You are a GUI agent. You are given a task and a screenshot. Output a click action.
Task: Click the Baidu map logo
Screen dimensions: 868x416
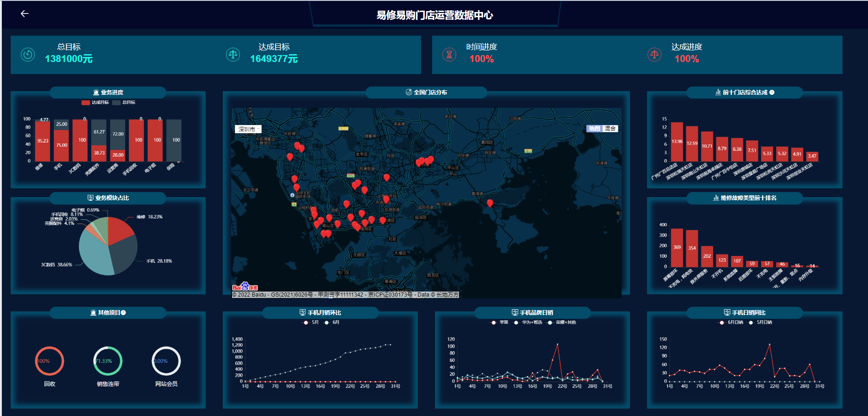(x=245, y=287)
